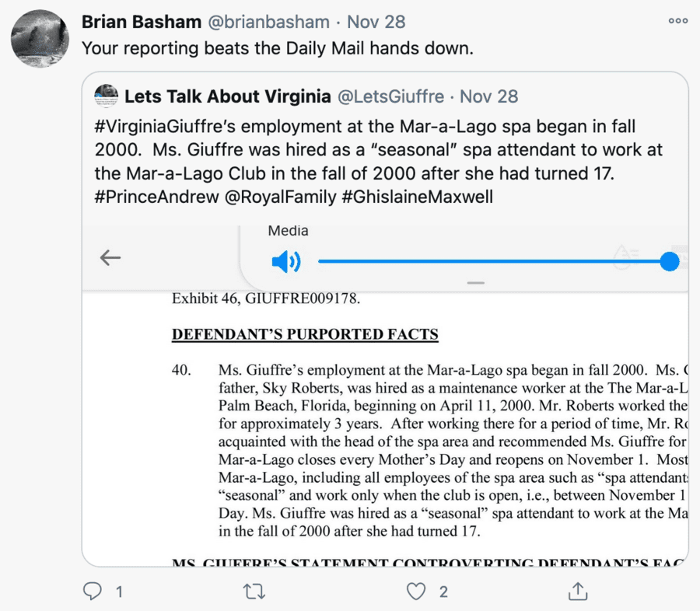Click the @LetsGiuffre handle
The height and width of the screenshot is (611, 700).
pos(390,96)
